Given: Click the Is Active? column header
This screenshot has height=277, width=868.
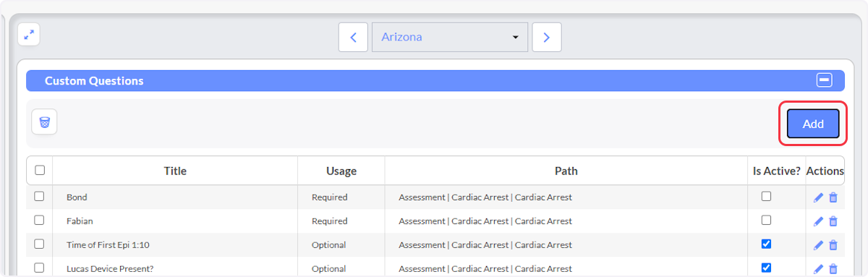Looking at the screenshot, I should (777, 171).
